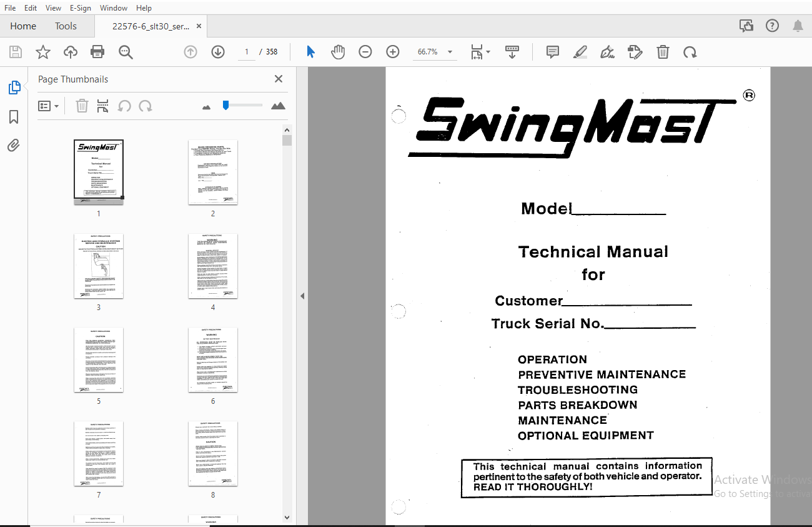Go to previous page arrow

[191, 52]
